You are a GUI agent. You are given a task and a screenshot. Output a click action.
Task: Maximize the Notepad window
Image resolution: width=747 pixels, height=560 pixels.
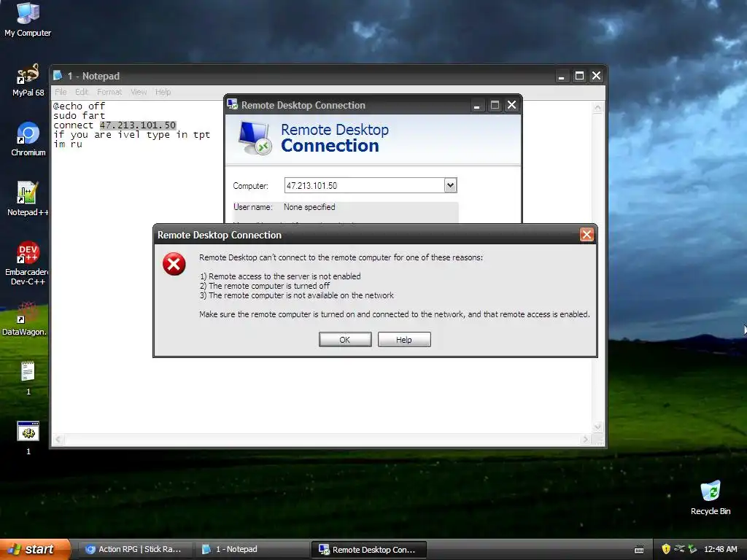[579, 76]
